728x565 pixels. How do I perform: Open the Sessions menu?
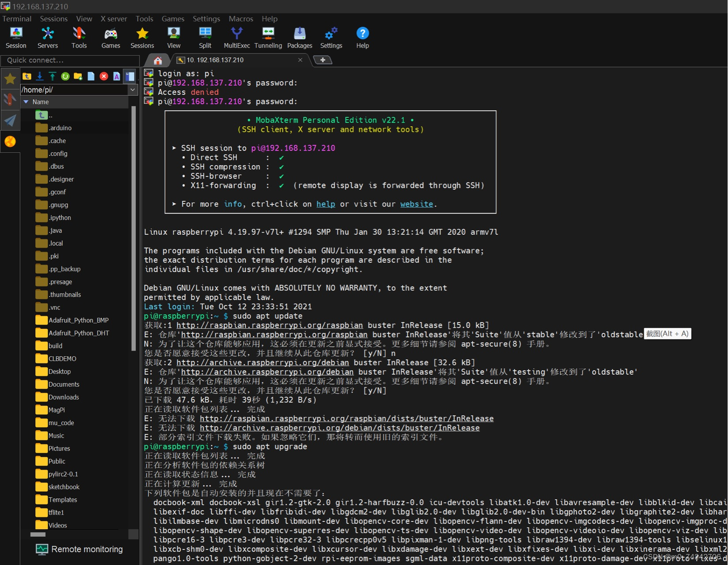pos(54,19)
